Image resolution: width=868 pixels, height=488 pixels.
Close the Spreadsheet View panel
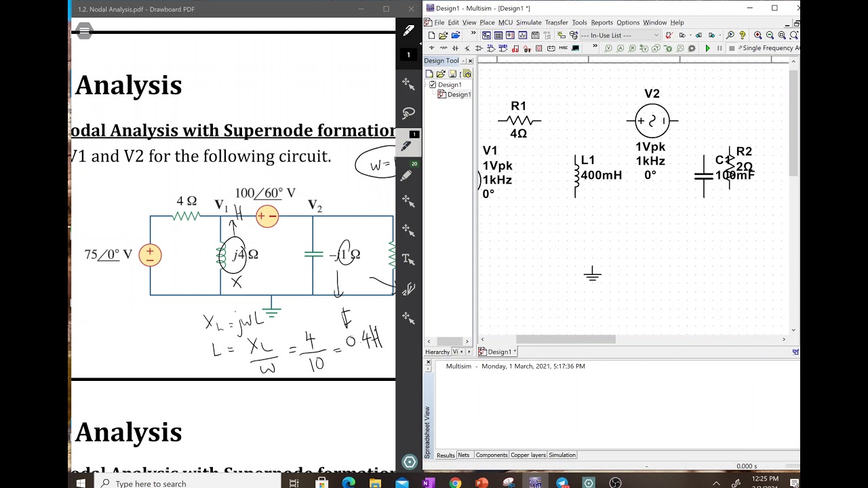(428, 363)
